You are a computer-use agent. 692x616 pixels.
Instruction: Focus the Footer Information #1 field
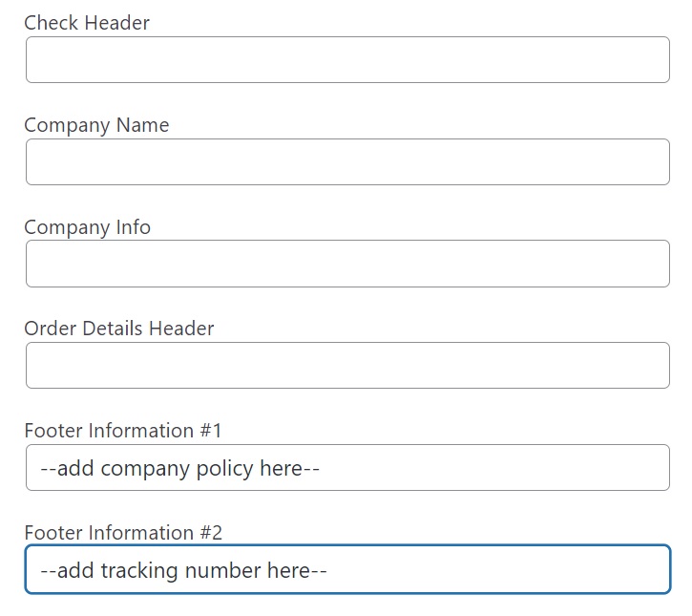pyautogui.click(x=347, y=468)
